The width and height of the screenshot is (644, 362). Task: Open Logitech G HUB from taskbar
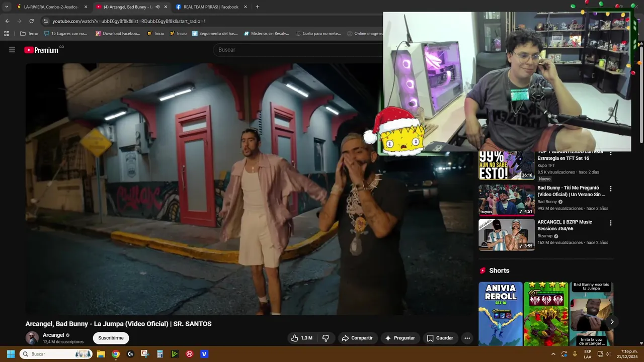(x=130, y=354)
